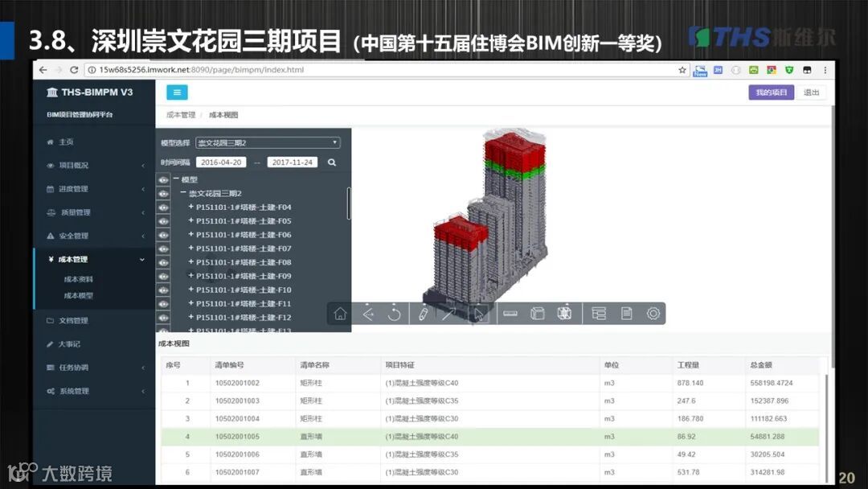This screenshot has width=868, height=489.
Task: Click the 退出 logout button
Action: pyautogui.click(x=812, y=92)
